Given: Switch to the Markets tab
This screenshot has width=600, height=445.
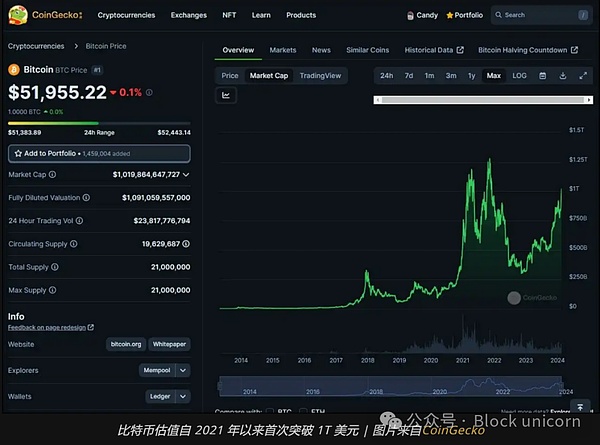Looking at the screenshot, I should 283,50.
